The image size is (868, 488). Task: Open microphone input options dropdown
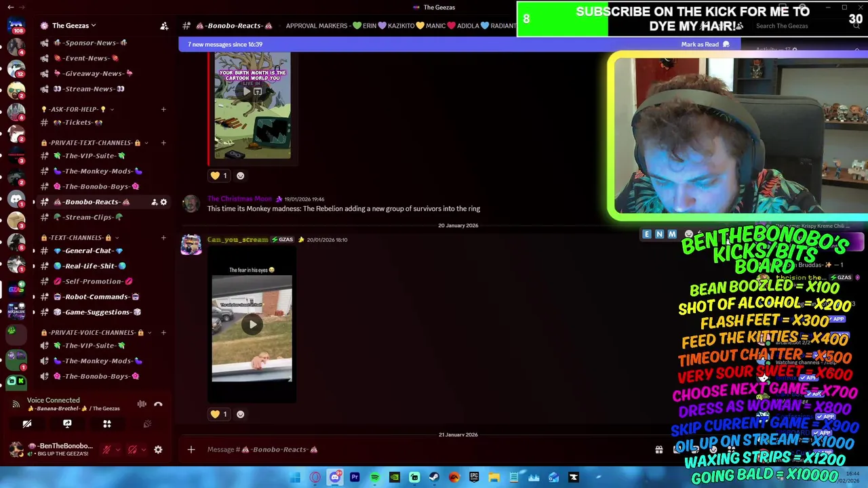pos(118,450)
